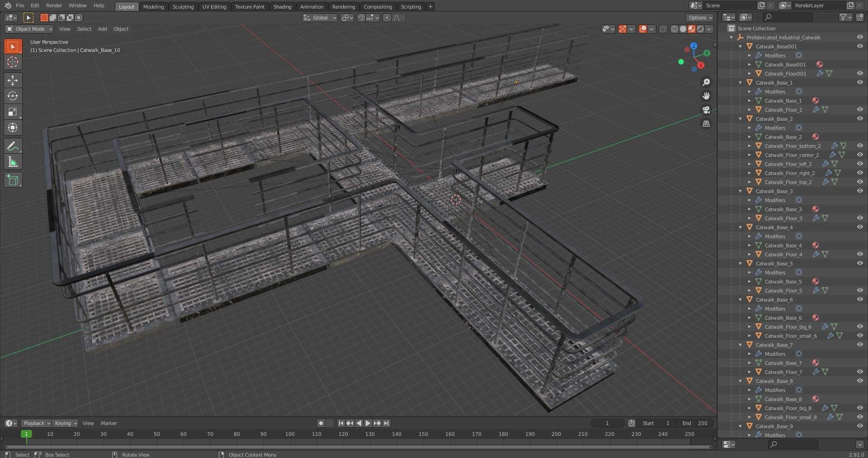Open the timeline Marker menu

pyautogui.click(x=108, y=423)
